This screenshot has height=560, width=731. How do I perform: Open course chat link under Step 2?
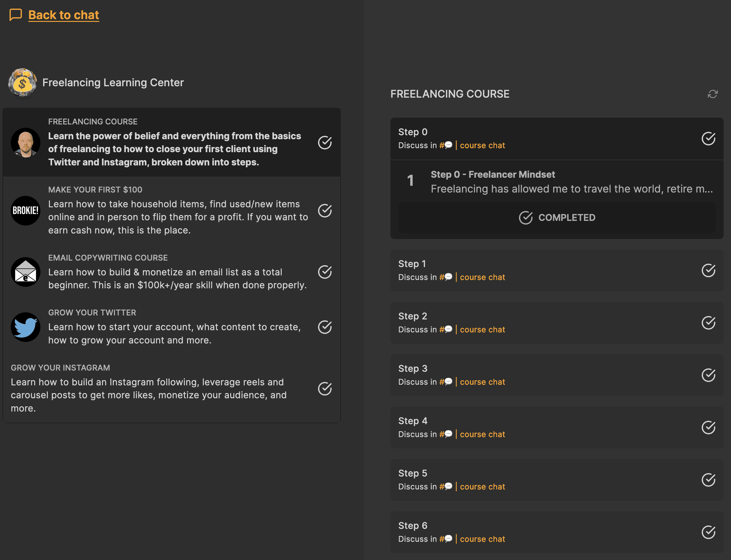click(x=482, y=330)
